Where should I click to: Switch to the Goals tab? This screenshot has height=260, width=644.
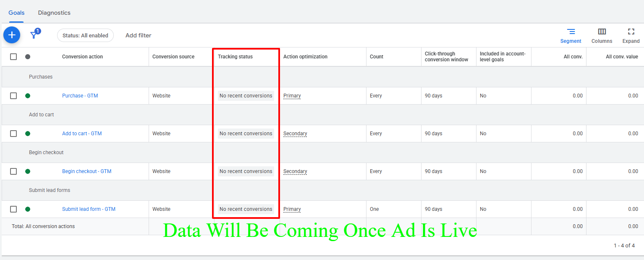pos(16,13)
